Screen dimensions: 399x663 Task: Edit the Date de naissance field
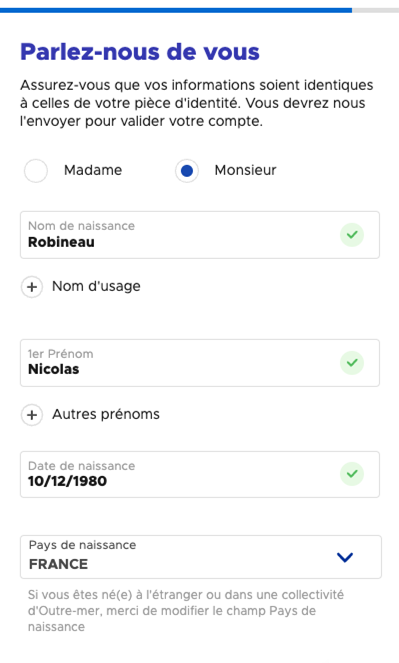200,474
